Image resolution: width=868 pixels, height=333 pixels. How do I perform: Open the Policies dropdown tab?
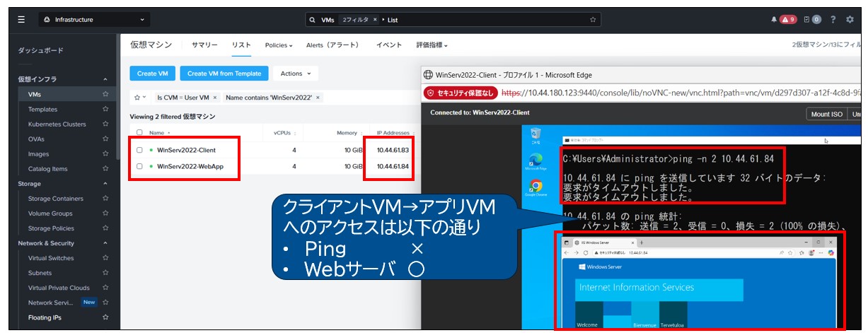tap(279, 45)
